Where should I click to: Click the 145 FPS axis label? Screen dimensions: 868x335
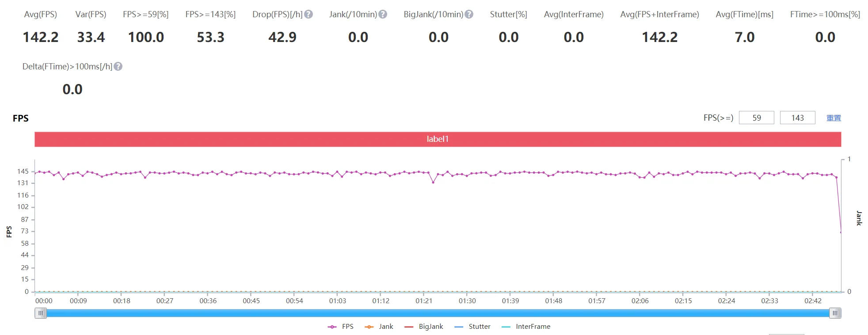pyautogui.click(x=23, y=171)
